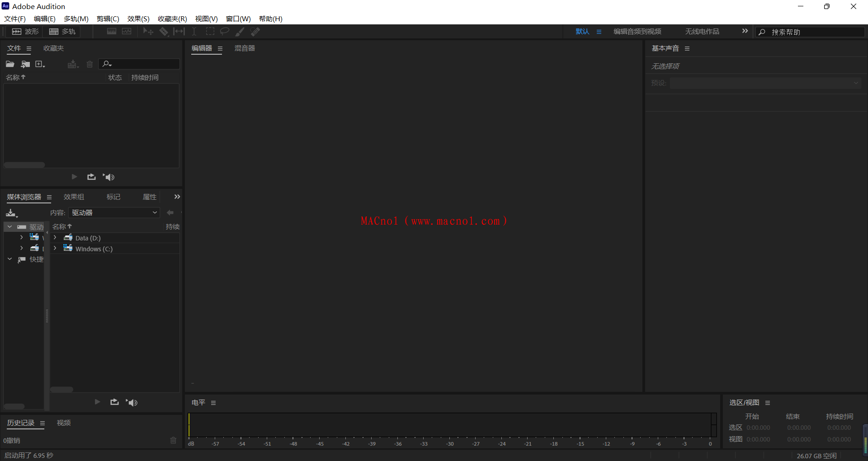Viewport: 868px width, 461px height.
Task: Click the Media Browser add shortcut icon
Action: pyautogui.click(x=12, y=213)
